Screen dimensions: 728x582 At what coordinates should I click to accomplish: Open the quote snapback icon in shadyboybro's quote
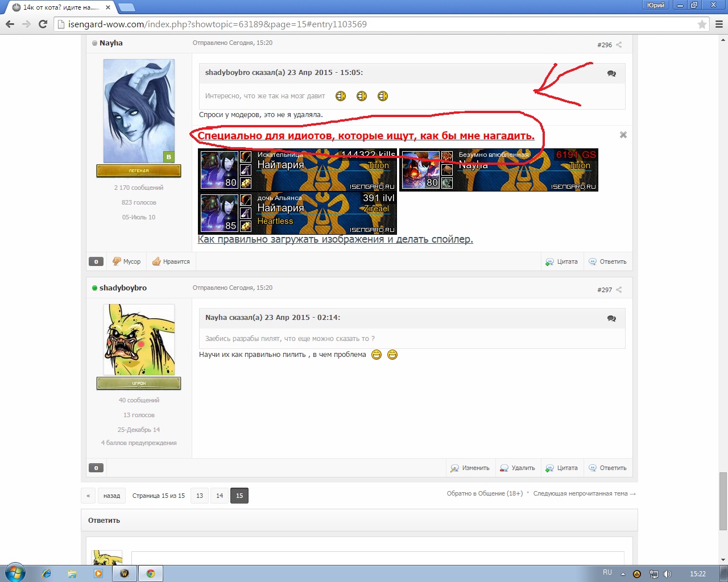[x=611, y=73]
